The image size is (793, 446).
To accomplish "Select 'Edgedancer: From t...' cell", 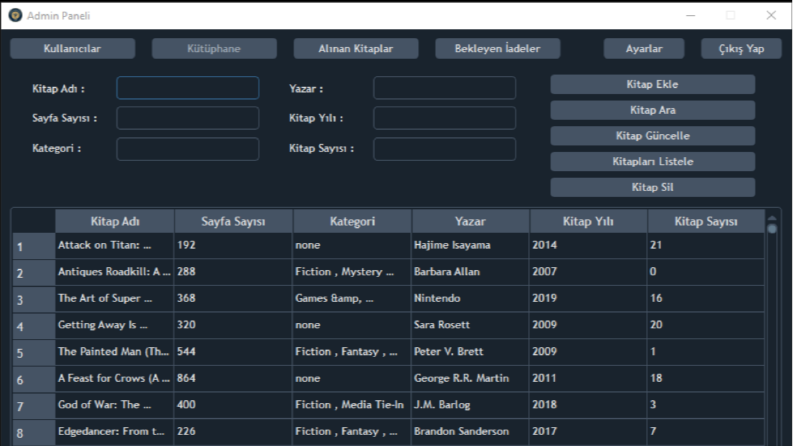I will (115, 432).
